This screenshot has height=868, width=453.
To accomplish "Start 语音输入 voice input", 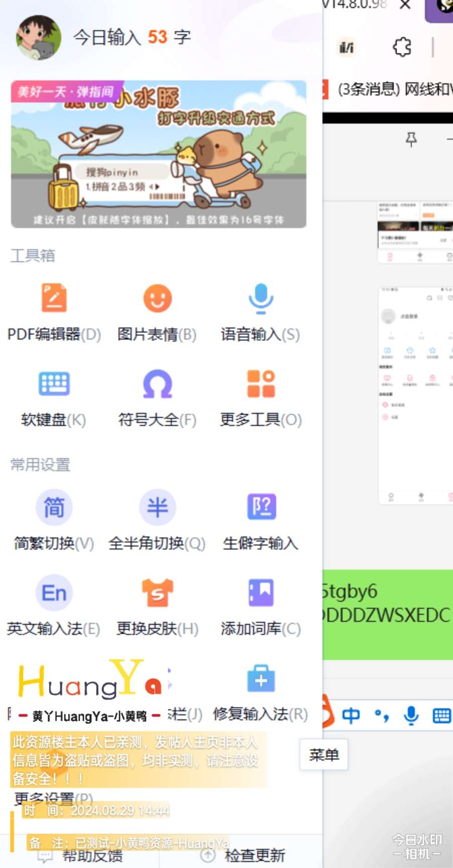I will coord(261,312).
